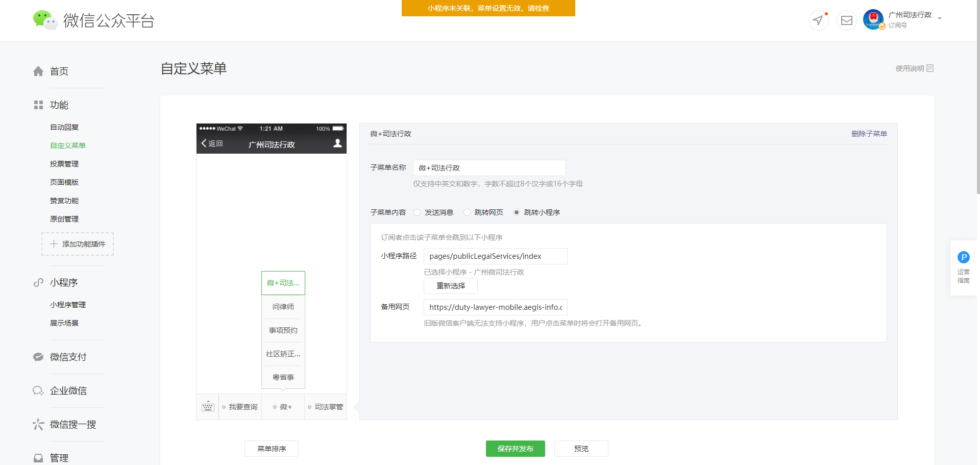Click the 预览 button

coord(581,449)
